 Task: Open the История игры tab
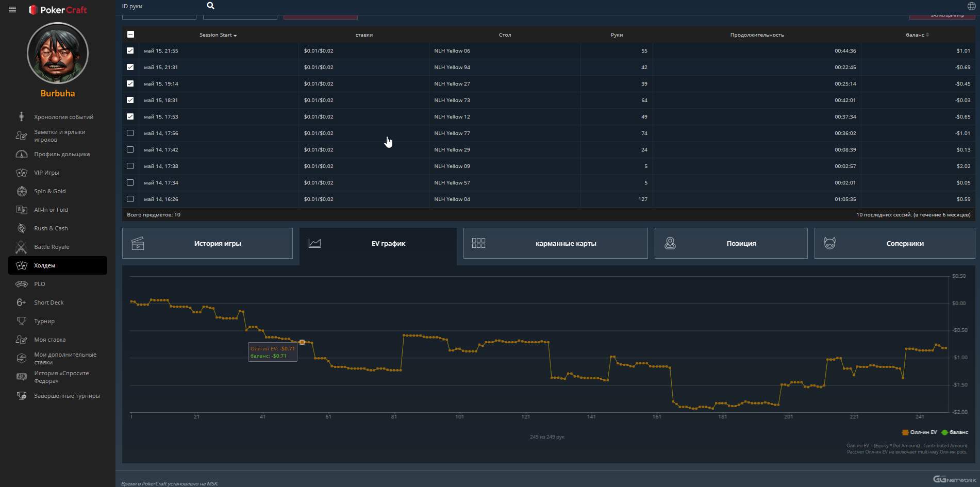[207, 243]
